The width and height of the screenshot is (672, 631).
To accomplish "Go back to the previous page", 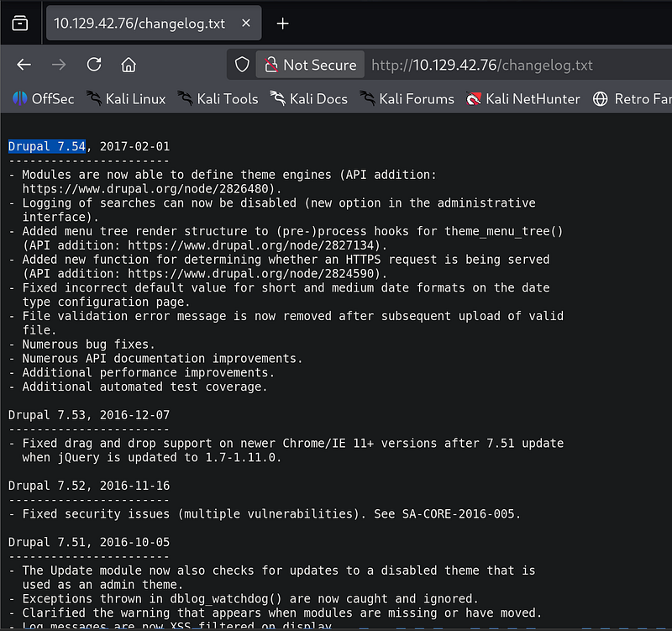I will coord(24,65).
